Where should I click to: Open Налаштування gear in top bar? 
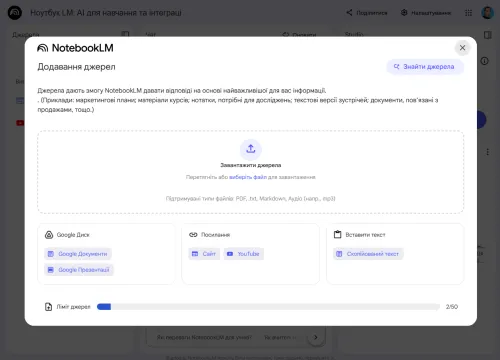click(426, 13)
